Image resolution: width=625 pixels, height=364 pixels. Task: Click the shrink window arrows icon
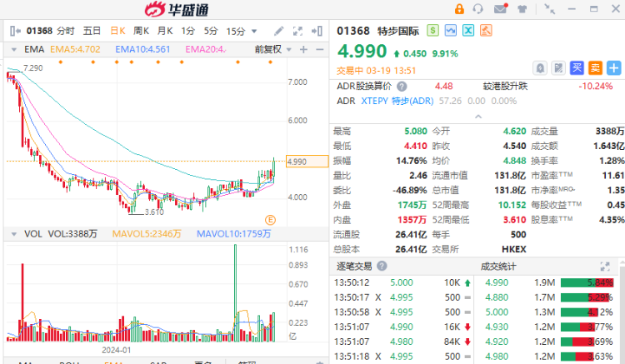pyautogui.click(x=550, y=9)
